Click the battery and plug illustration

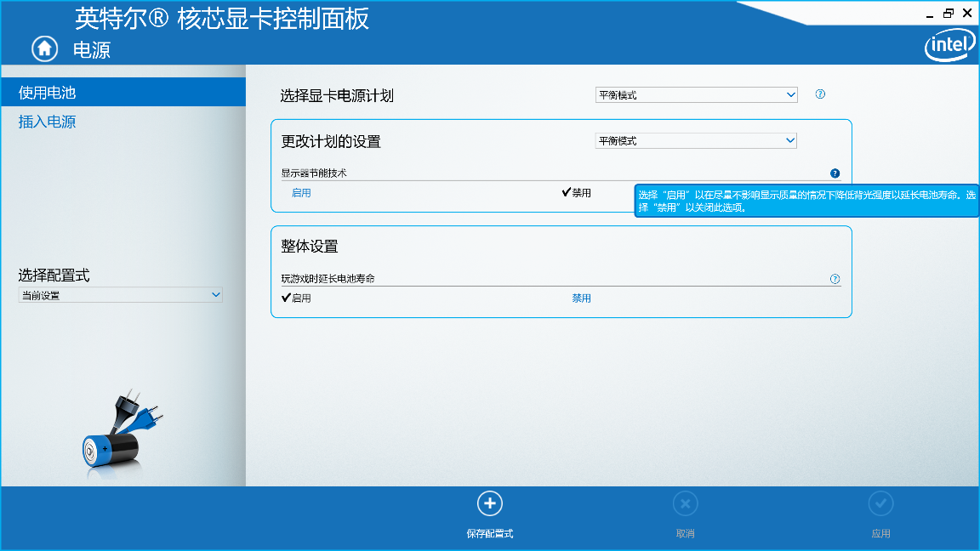(122, 435)
